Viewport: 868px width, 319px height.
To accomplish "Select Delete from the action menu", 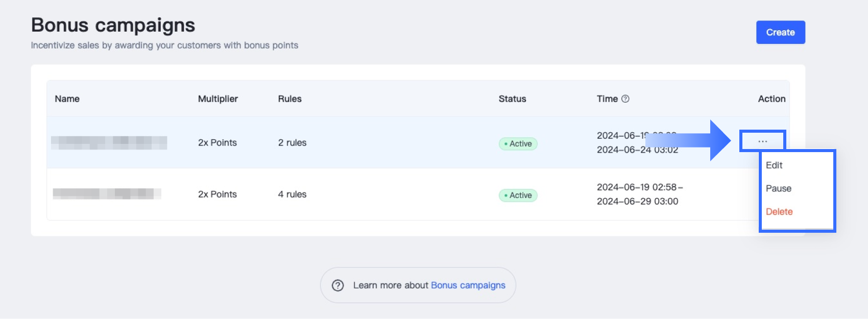I will [779, 212].
